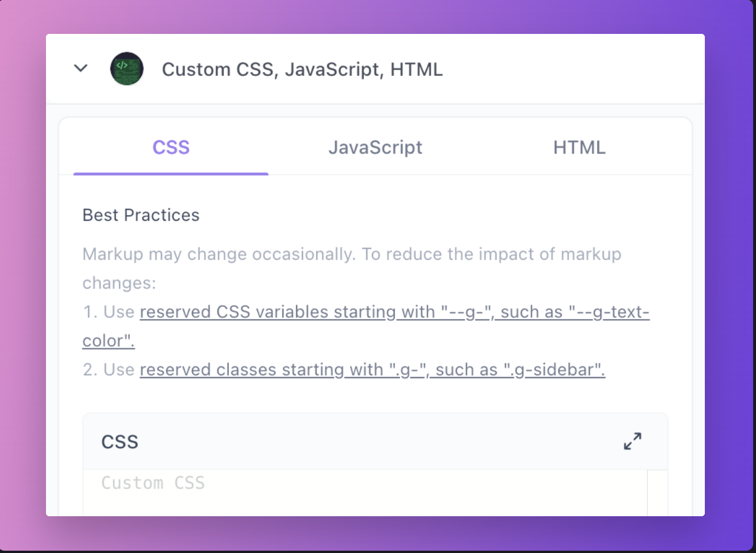Click the "Markup may change occasionally" text

[x=218, y=254]
